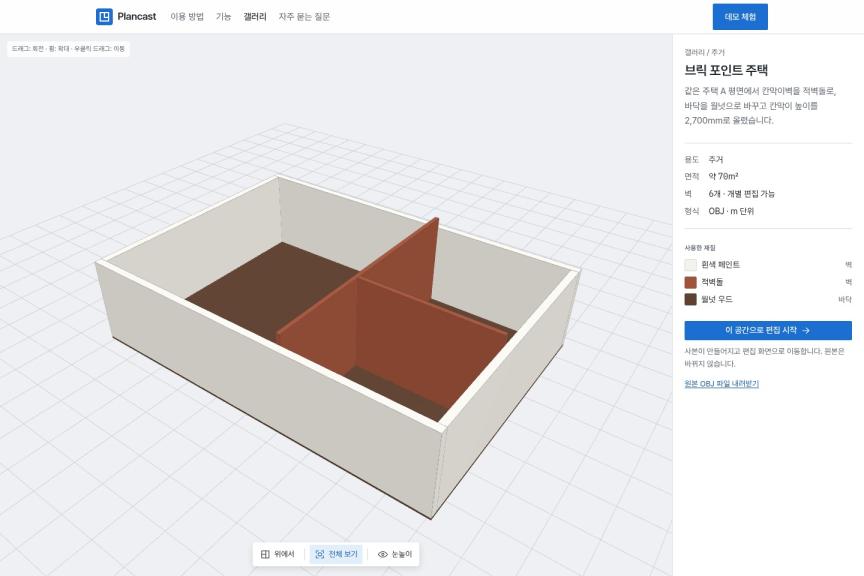Click the 적벽돌 brick color swatch
864x576 pixels.
pos(690,282)
